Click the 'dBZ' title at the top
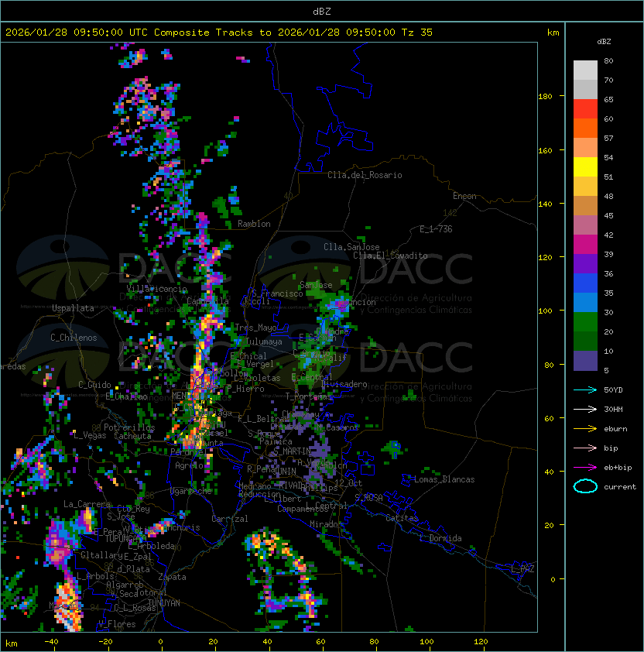644x652 pixels. (x=322, y=11)
